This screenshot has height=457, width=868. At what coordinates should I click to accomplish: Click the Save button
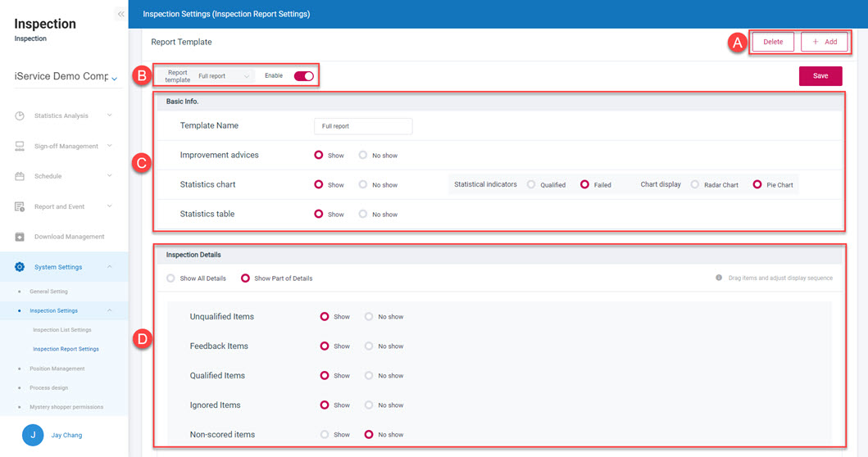pos(820,76)
